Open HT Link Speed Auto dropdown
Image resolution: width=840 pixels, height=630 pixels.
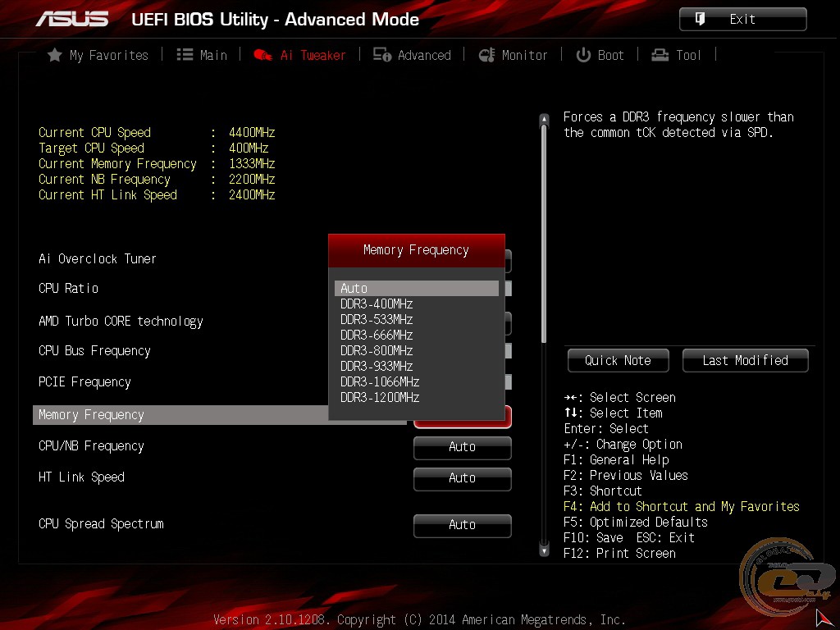coord(463,478)
